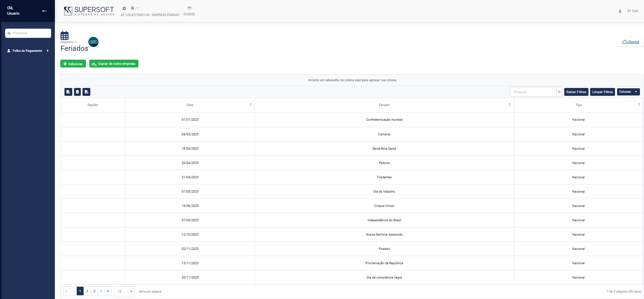Screen dimensions: 644x299
Task: Click the Salvar Filtros button
Action: click(x=576, y=92)
